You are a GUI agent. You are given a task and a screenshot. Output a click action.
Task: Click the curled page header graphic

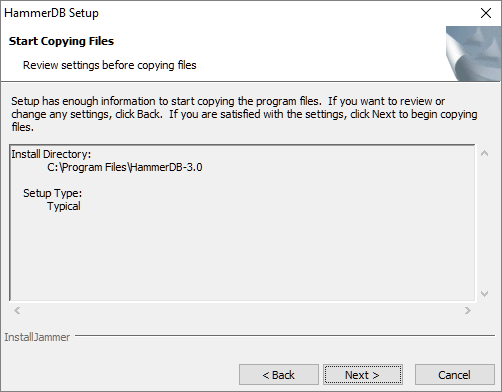click(x=473, y=54)
